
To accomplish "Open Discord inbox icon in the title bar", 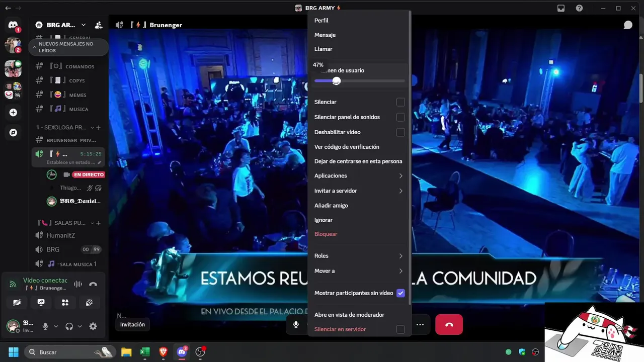I will click(x=561, y=8).
